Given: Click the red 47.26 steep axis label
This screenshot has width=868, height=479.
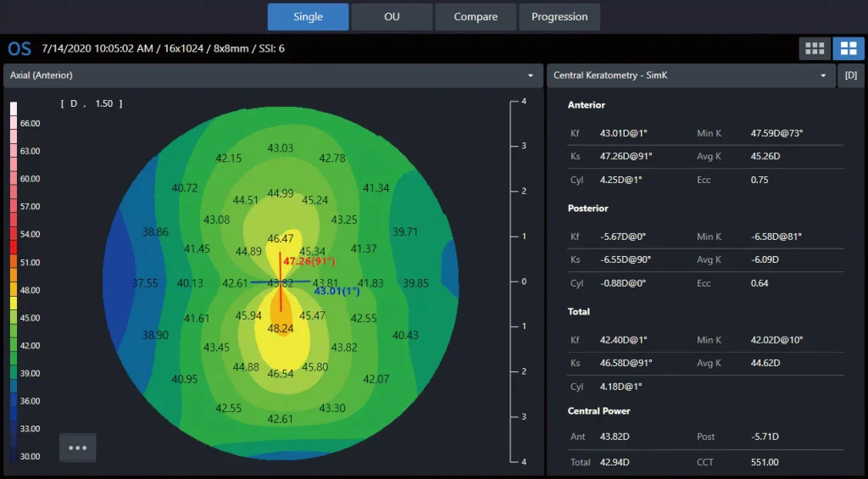Looking at the screenshot, I should point(309,261).
